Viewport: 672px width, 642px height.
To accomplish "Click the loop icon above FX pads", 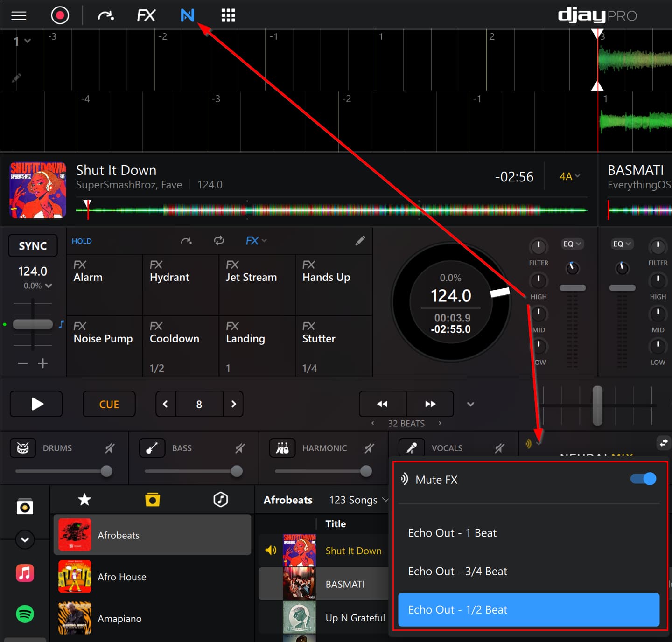I will click(x=218, y=241).
